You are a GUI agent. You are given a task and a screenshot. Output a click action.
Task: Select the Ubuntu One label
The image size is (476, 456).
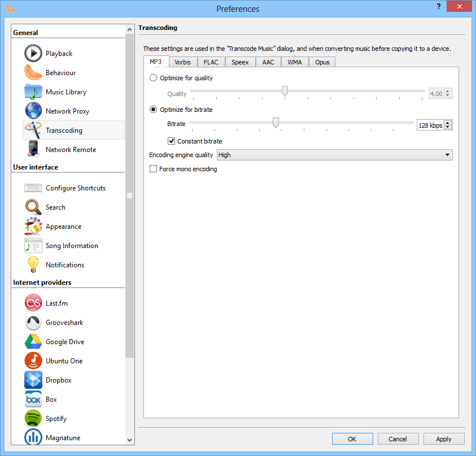(64, 361)
